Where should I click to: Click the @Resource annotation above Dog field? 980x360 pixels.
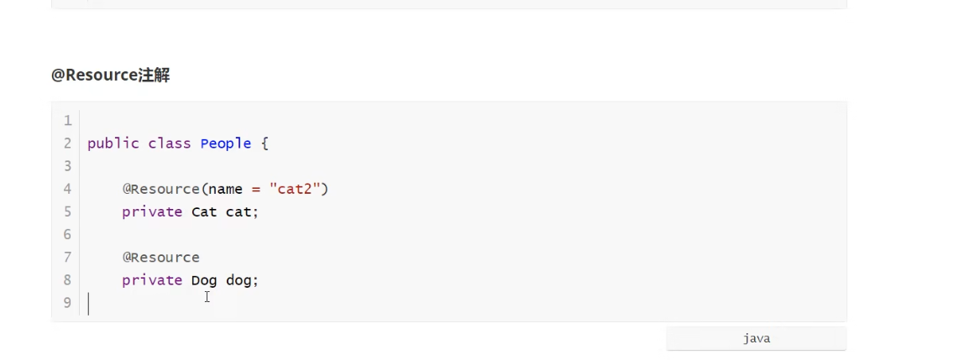tap(160, 257)
